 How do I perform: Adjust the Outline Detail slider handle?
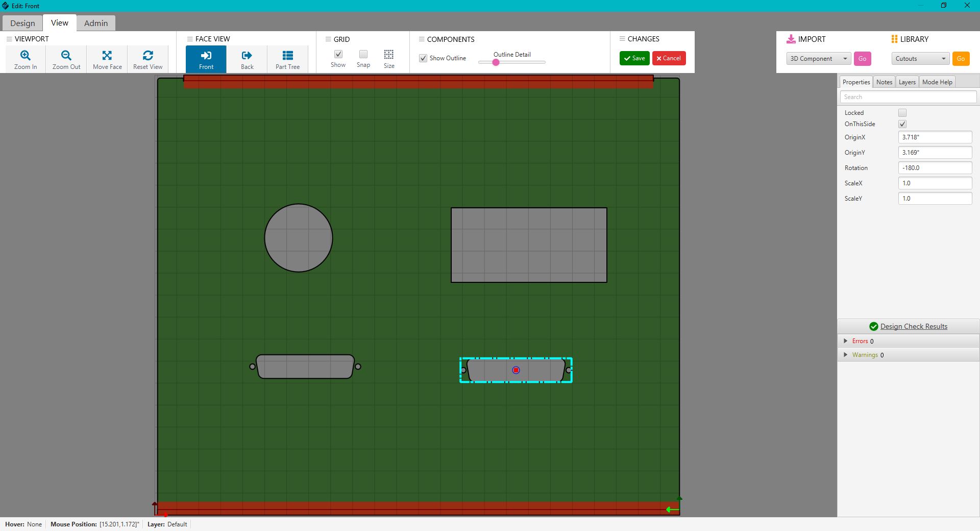point(496,62)
